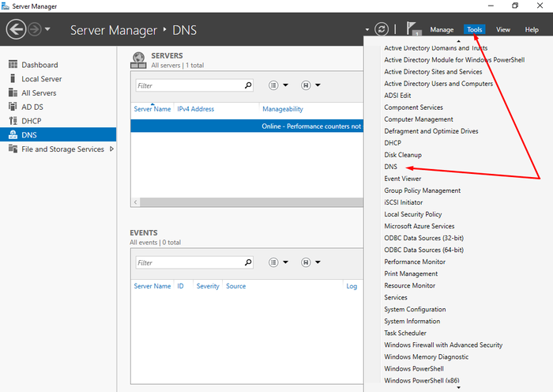This screenshot has height=392, width=553.
Task: Sort servers by IPv4 Address column
Action: click(195, 109)
